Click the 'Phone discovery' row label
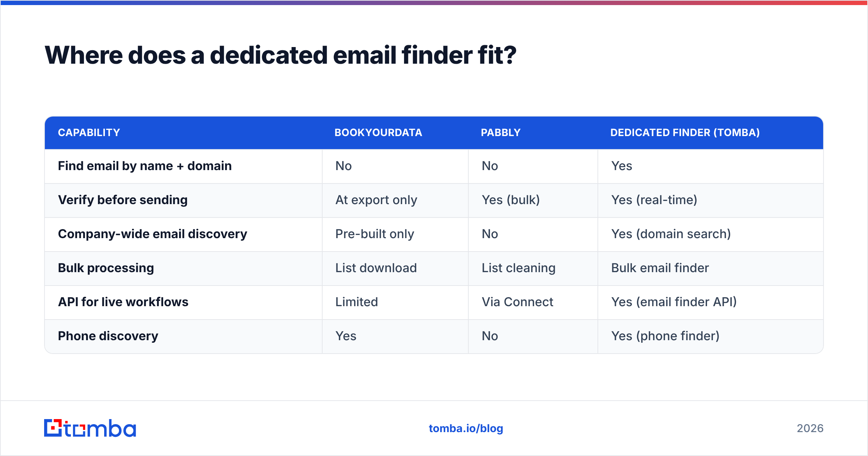 click(108, 336)
